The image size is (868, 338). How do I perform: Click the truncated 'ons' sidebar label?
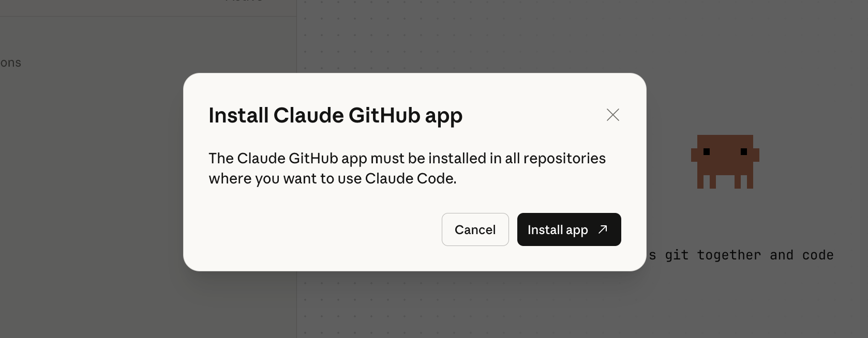tap(11, 63)
